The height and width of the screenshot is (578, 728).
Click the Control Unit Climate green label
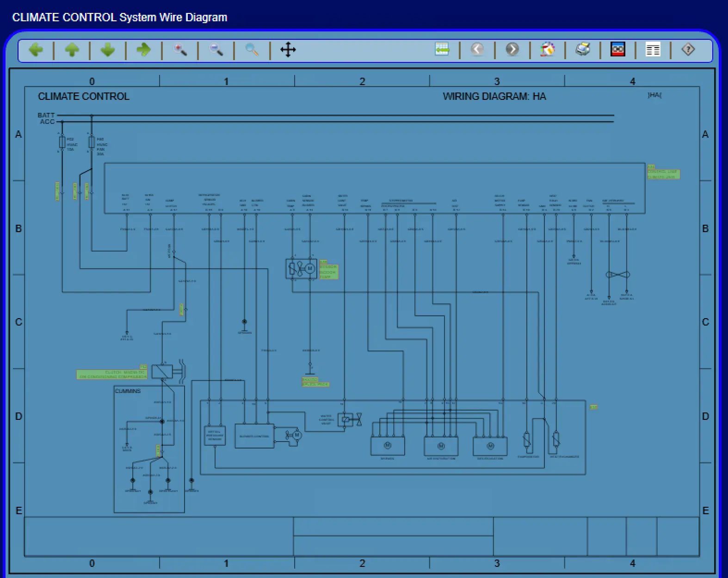click(663, 174)
